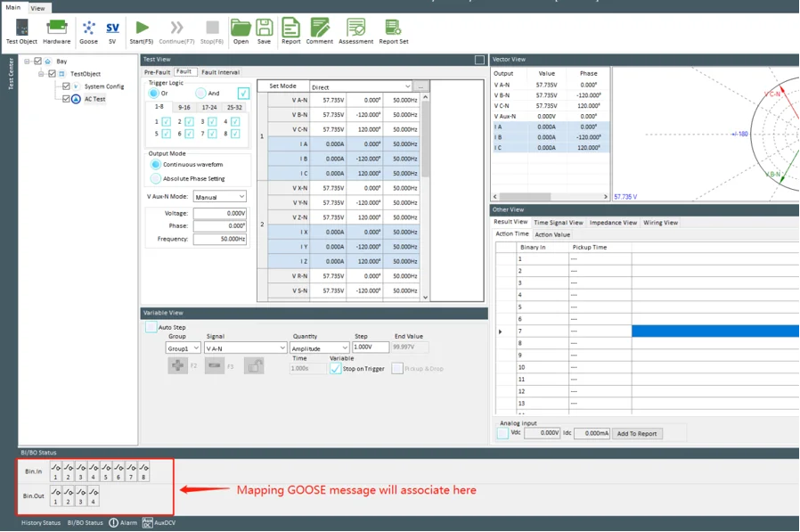Image resolution: width=800 pixels, height=532 pixels.
Task: Select Absolute Phase Setting mode
Action: click(156, 179)
